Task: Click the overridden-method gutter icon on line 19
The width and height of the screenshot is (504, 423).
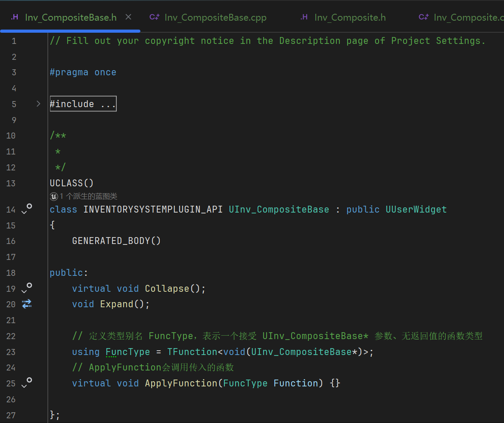Action: 27,288
